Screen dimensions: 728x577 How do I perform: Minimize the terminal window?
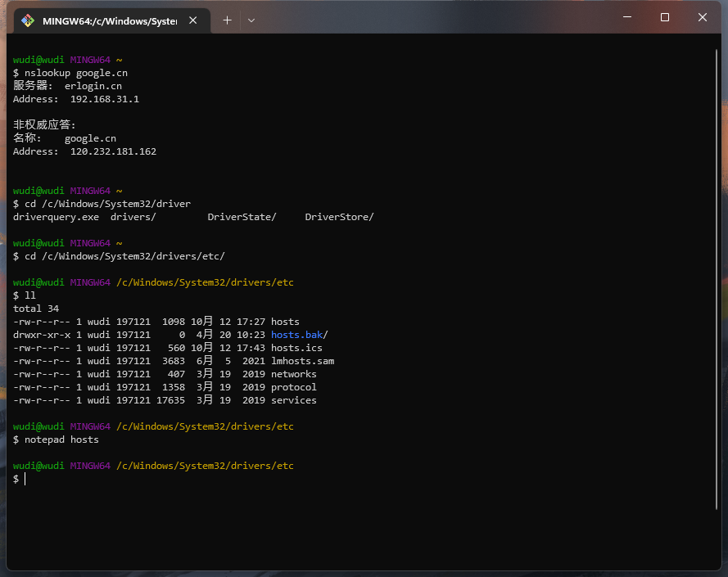[x=626, y=17]
